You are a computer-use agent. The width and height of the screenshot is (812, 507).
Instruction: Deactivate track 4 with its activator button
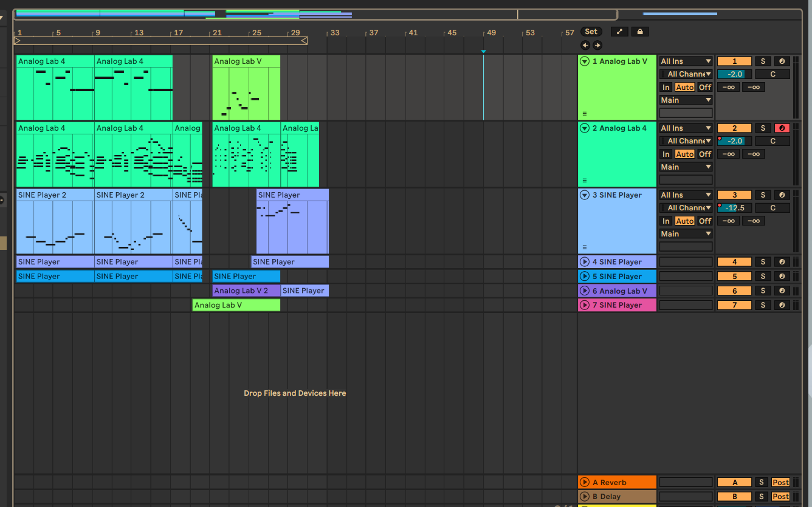(734, 262)
